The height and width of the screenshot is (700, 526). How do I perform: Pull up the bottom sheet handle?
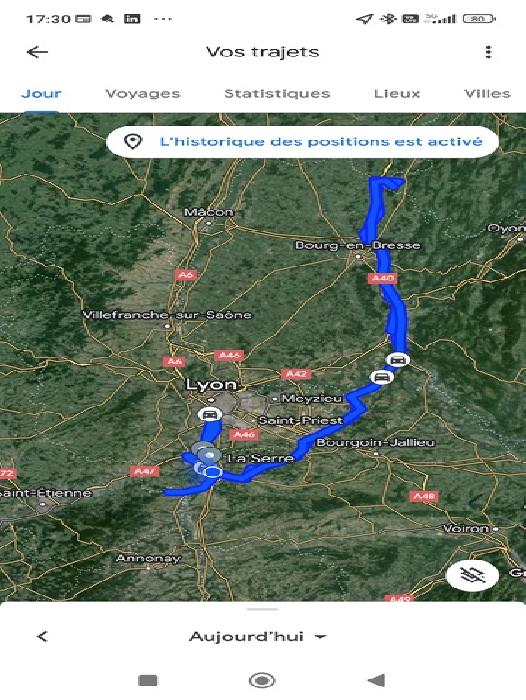coord(263,609)
